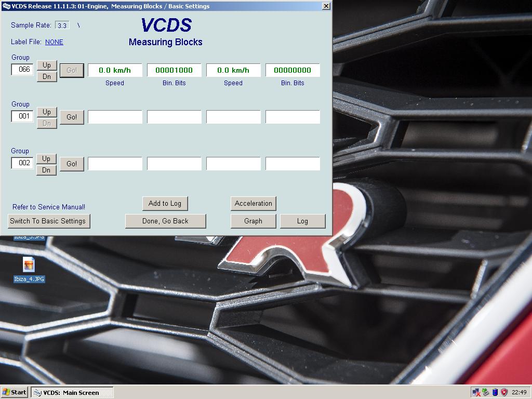Click Go! for group 001
The width and height of the screenshot is (532, 399).
click(72, 117)
